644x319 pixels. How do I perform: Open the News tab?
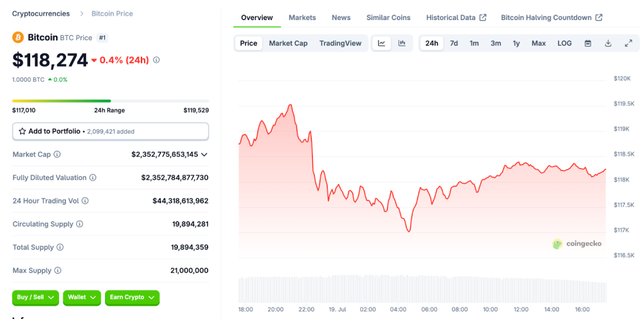pos(341,18)
